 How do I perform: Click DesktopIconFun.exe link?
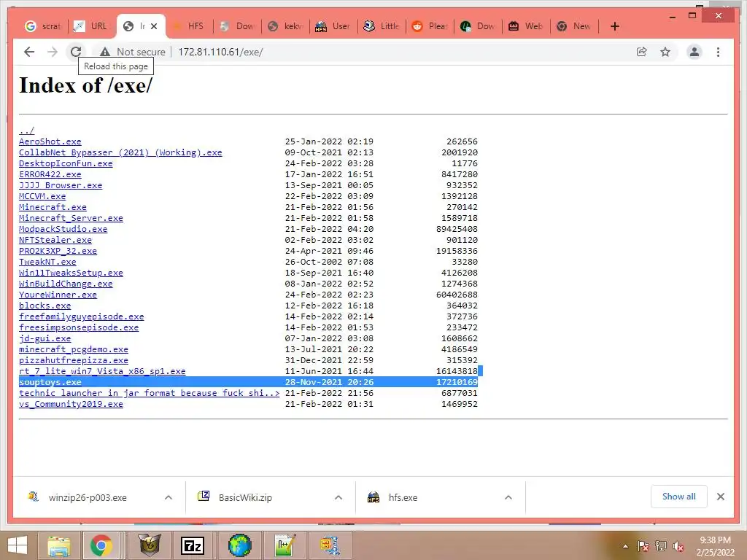pos(66,163)
